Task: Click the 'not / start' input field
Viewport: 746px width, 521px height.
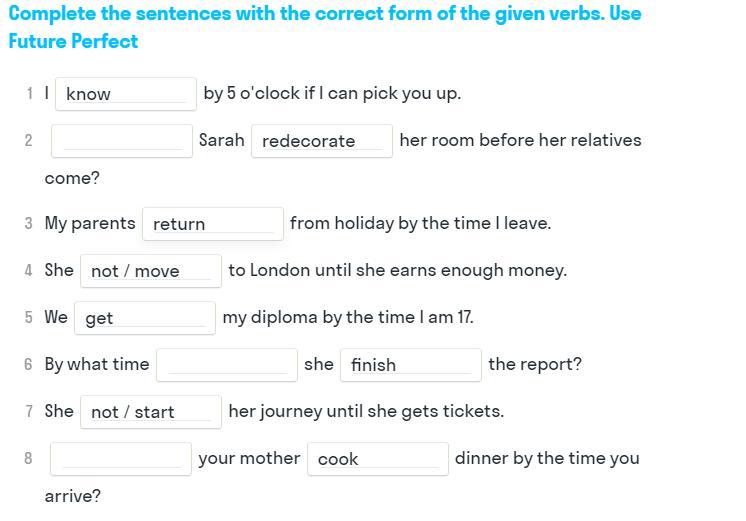Action: point(151,412)
